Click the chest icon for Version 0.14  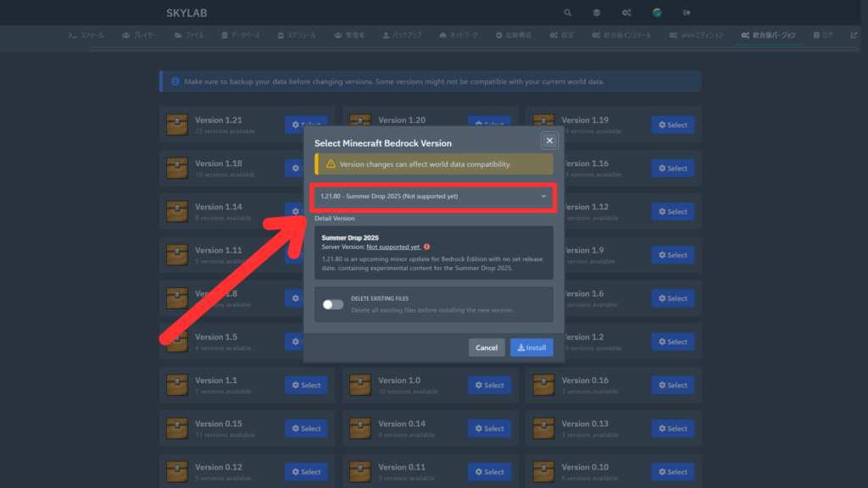pos(360,428)
